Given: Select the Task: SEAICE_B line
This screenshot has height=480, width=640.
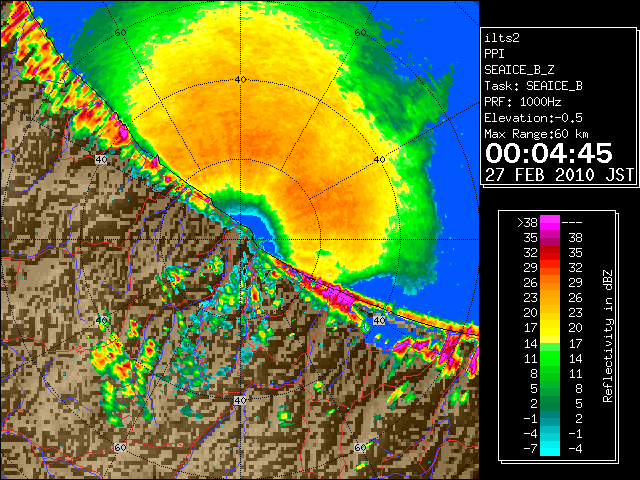Looking at the screenshot, I should (x=533, y=86).
